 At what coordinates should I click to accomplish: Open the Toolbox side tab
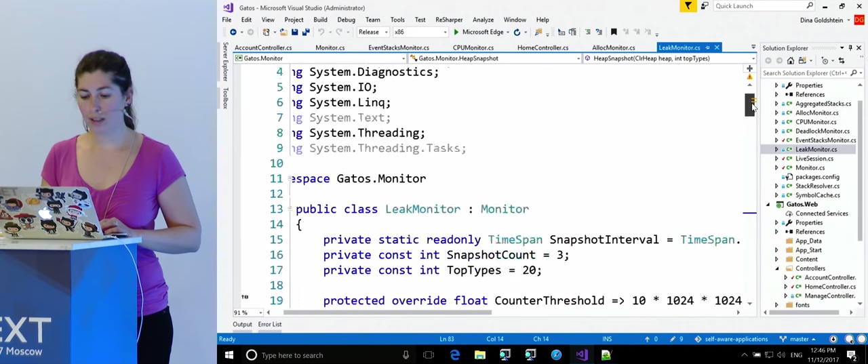[225, 98]
